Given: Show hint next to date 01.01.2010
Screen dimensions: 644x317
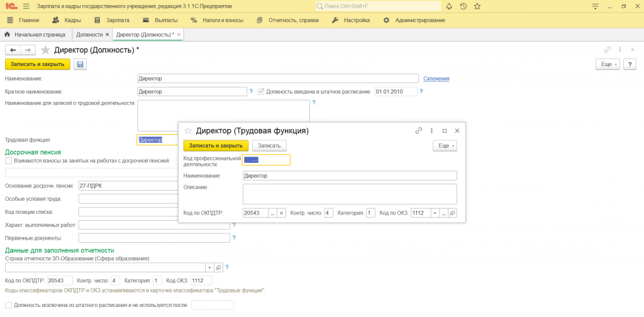Looking at the screenshot, I should tap(421, 92).
